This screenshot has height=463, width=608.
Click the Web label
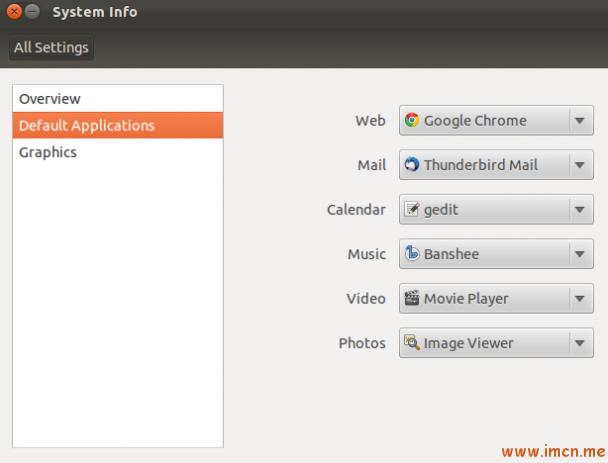click(370, 121)
